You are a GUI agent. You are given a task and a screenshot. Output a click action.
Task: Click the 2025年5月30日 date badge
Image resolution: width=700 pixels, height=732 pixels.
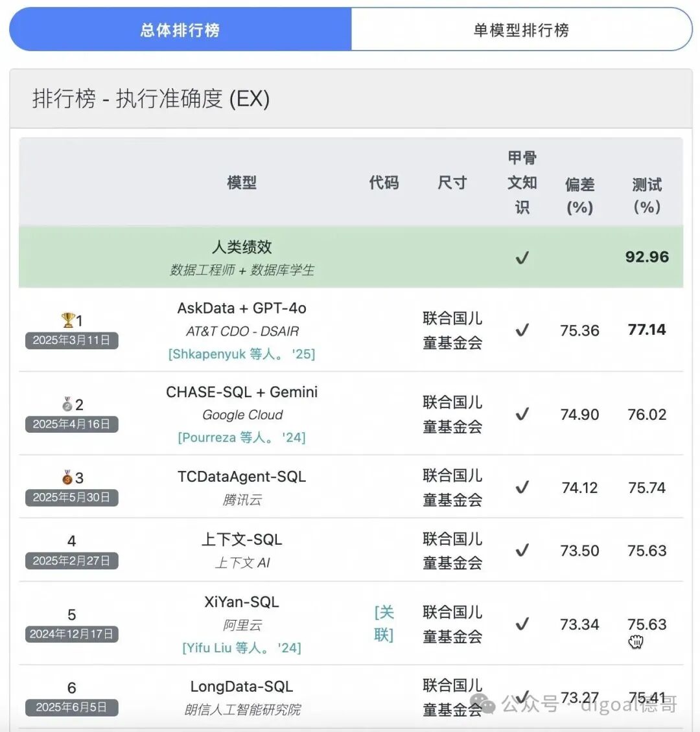71,498
